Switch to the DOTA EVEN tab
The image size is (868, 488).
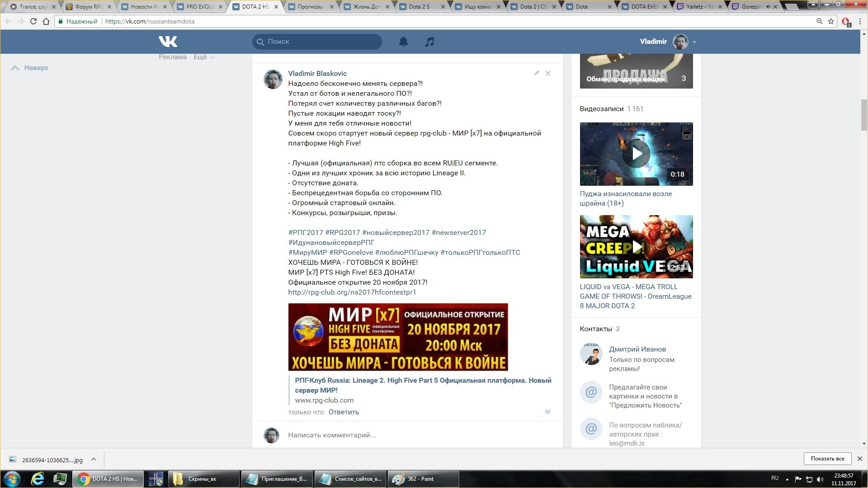pos(645,7)
